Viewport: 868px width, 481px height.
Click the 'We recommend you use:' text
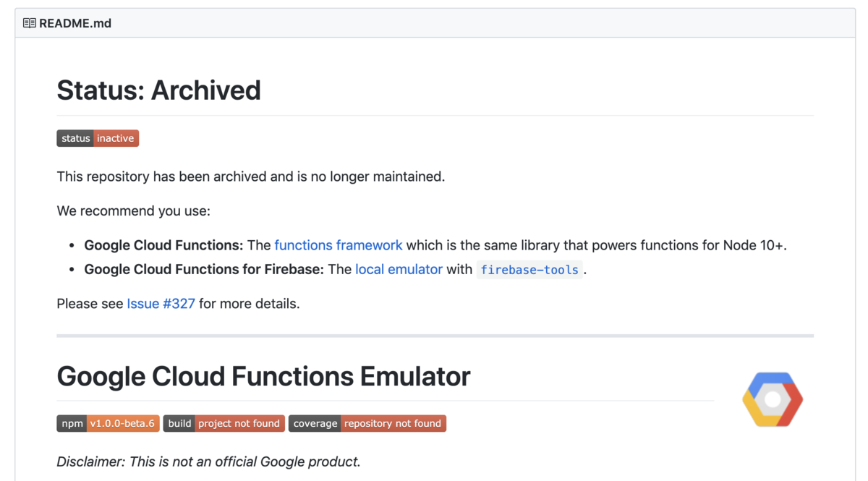tap(133, 211)
